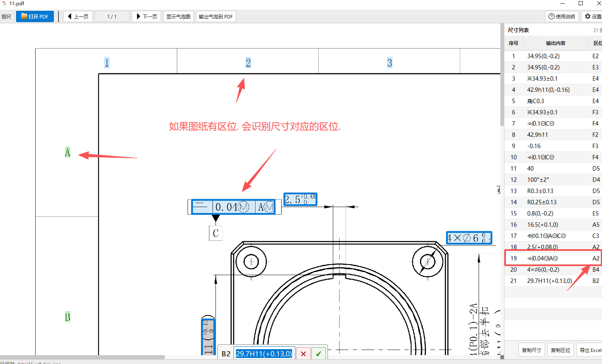Screen dimensions: 602x364
Task: Click the red X cancel icon
Action: tap(303, 354)
